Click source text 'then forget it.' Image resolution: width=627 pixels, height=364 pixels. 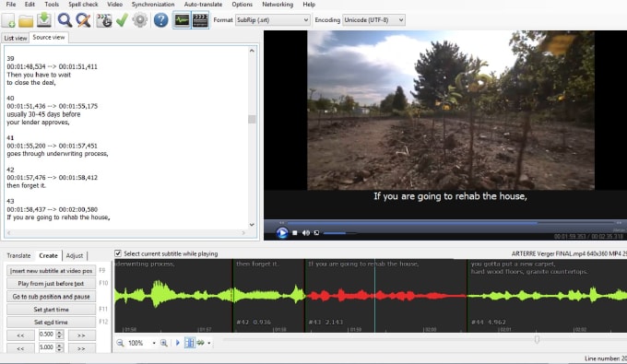[x=26, y=185]
